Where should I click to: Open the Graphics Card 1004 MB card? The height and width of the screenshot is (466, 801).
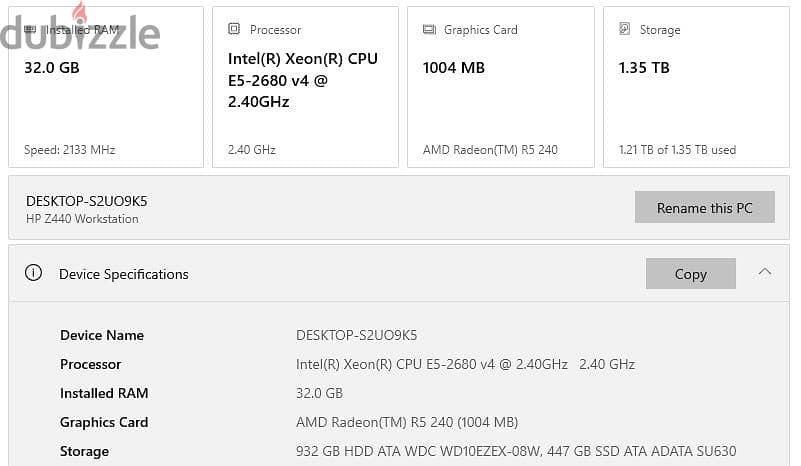[x=501, y=87]
